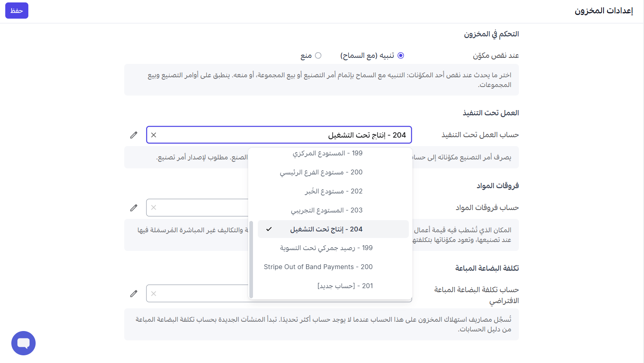The height and width of the screenshot is (363, 644).
Task: Pick the checked 204 - إنتاج تحت التشغيل option
Action: [x=333, y=229]
